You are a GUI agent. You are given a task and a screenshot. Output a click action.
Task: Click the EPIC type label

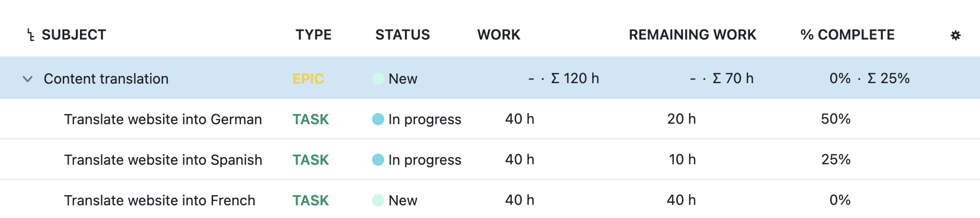[x=308, y=79]
